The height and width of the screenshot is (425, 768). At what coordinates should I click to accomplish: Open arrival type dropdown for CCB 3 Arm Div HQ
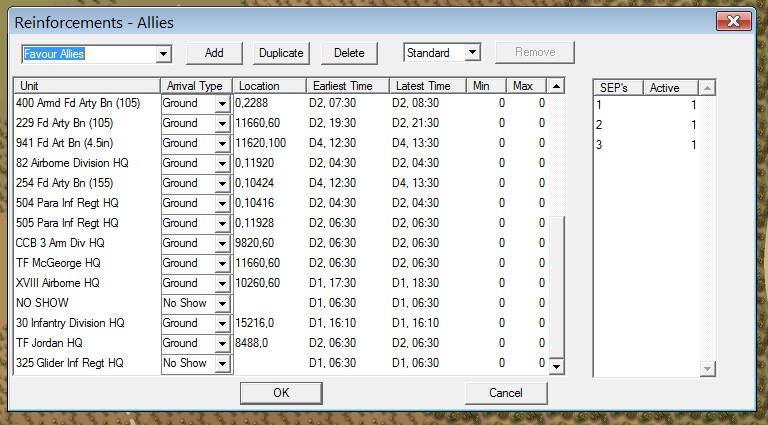(222, 243)
